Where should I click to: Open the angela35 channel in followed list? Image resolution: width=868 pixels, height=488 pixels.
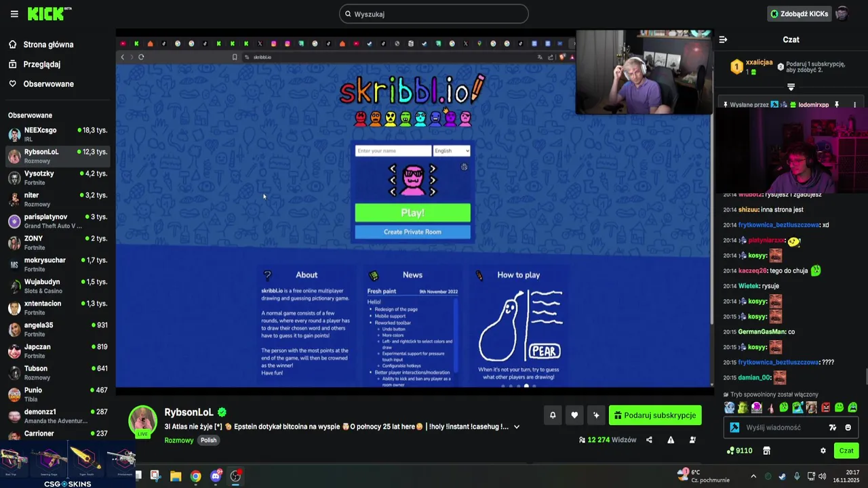[x=58, y=329]
